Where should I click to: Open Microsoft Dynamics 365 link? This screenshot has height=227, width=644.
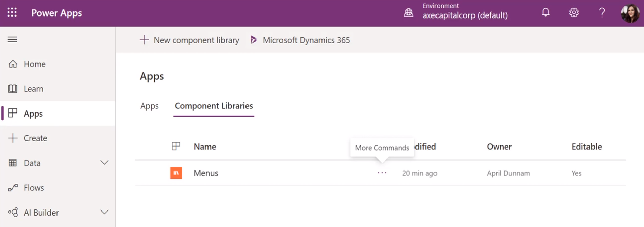coord(300,40)
